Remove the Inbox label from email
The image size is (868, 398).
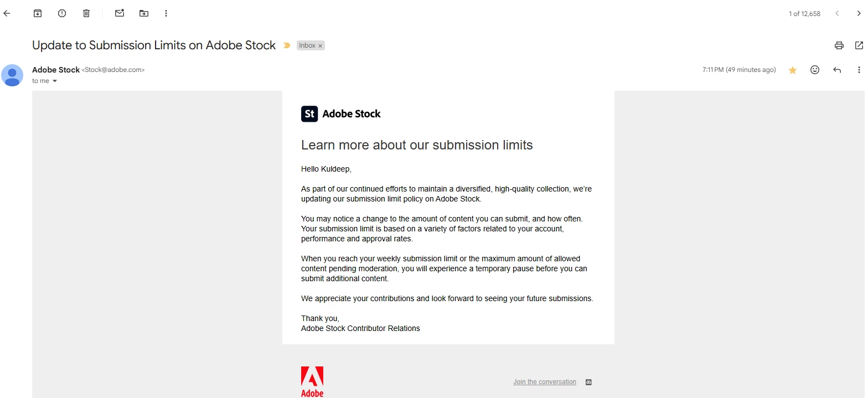click(x=320, y=46)
